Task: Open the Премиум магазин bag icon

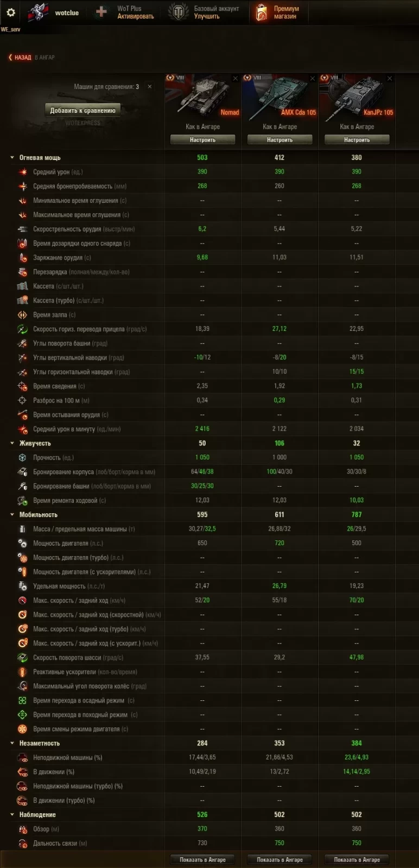Action: click(262, 12)
